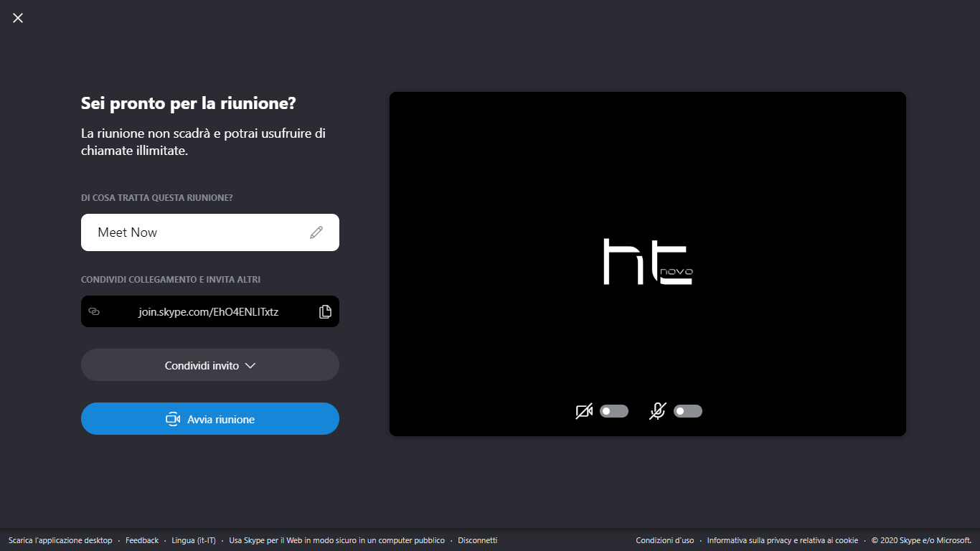Enable the microphone toggle switch
Viewport: 980px width, 551px height.
point(687,410)
